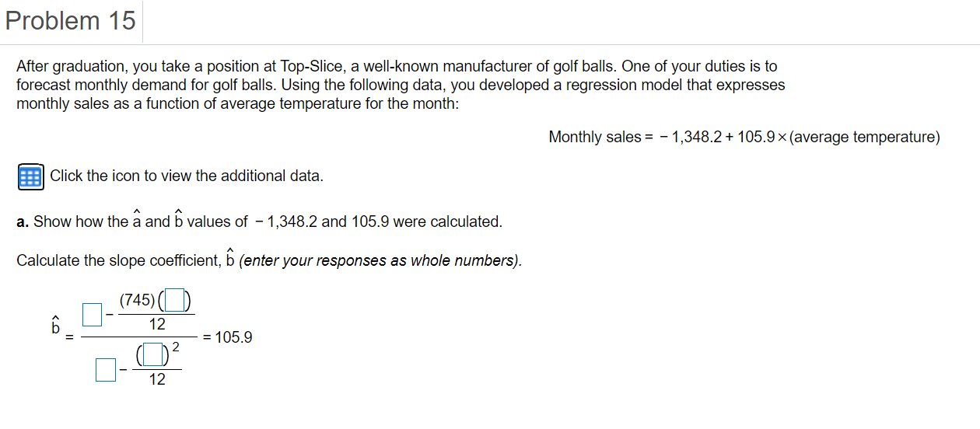Screen dimensions: 980x429
Task: Select the first blank box in numerator
Action: [93, 314]
